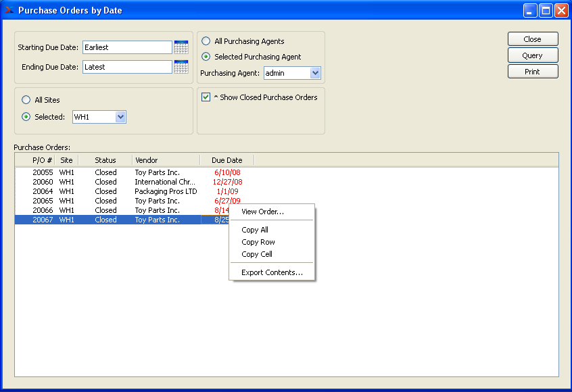Open calendar for Ending Due Date

181,67
